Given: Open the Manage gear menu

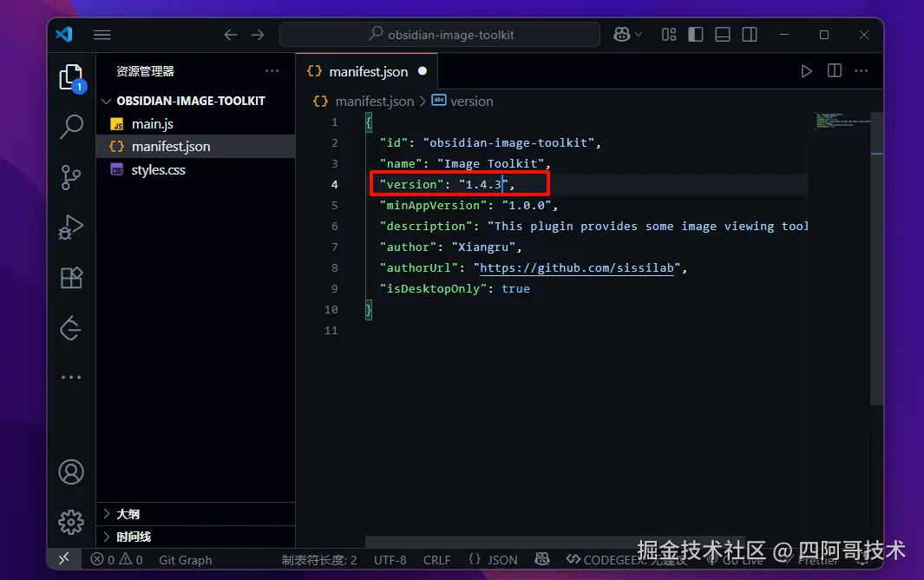Looking at the screenshot, I should pyautogui.click(x=71, y=522).
